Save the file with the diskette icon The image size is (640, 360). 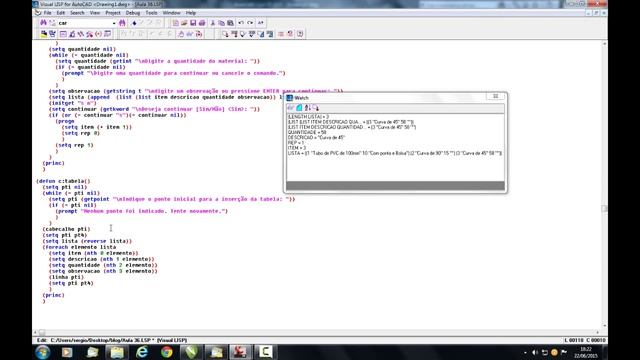[x=193, y=23]
